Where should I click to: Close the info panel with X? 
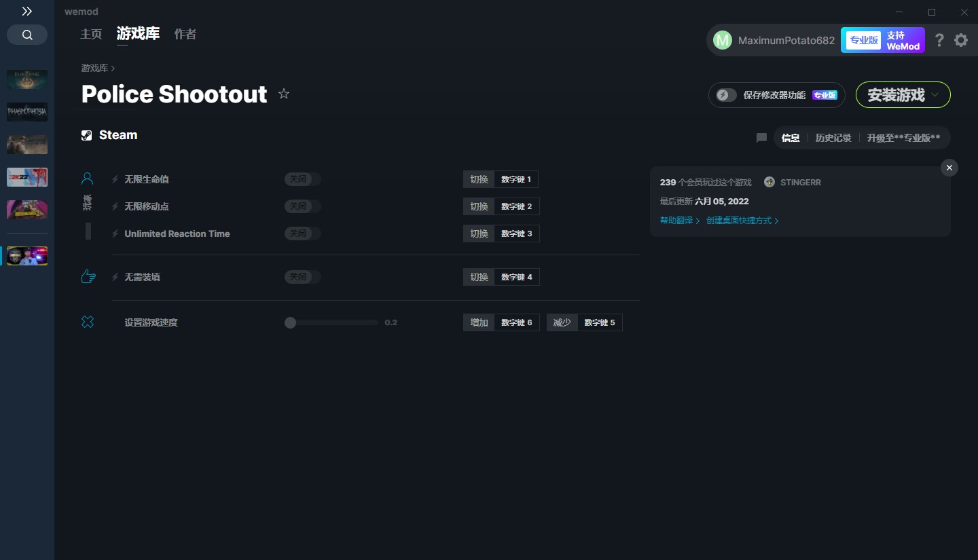pyautogui.click(x=949, y=168)
